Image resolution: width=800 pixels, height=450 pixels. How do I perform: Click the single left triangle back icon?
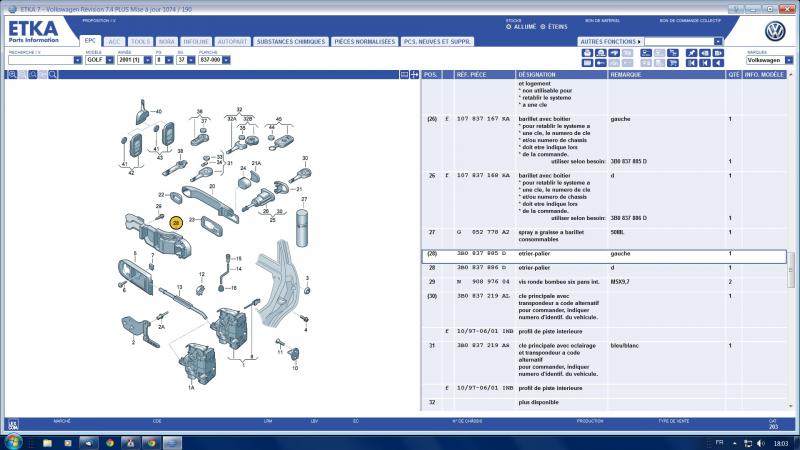pos(718,63)
